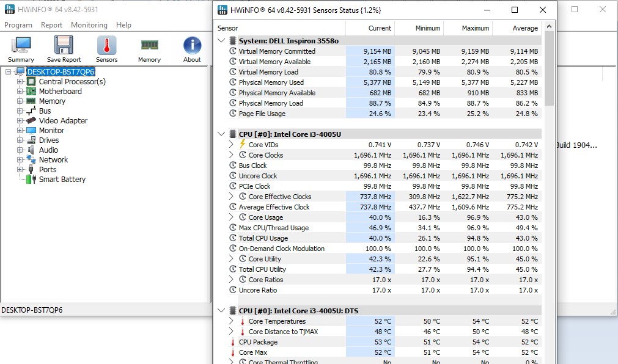Viewport: 618px width, 364px height.
Task: Expand the Core Utility row
Action: [231, 259]
